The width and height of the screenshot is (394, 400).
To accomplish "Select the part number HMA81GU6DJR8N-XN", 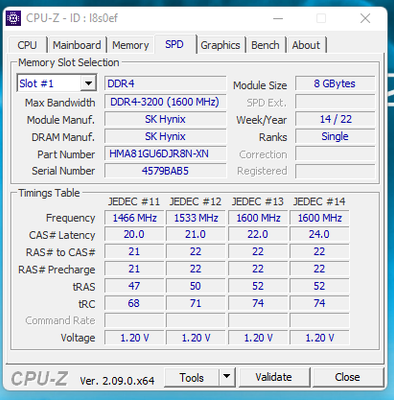I will (165, 154).
